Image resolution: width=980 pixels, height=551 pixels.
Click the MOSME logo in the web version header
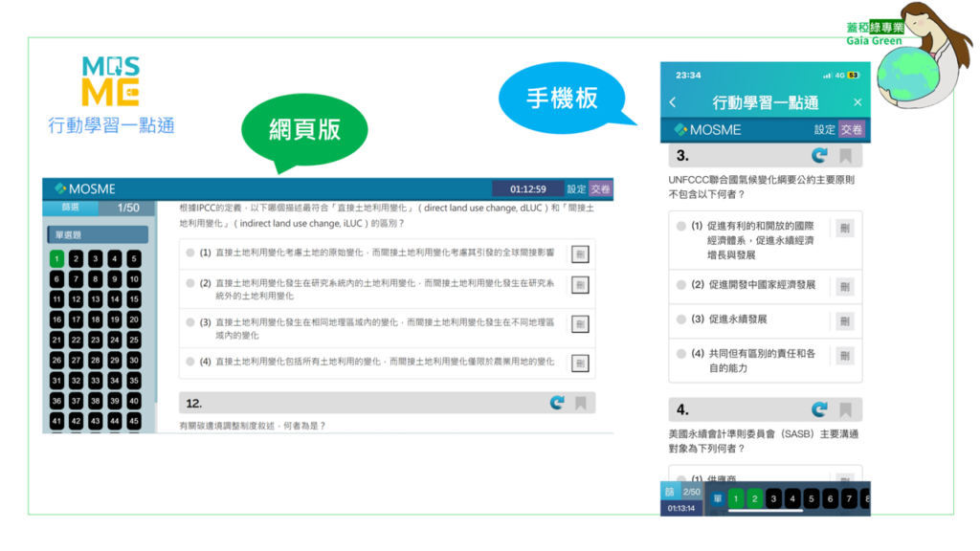point(85,188)
